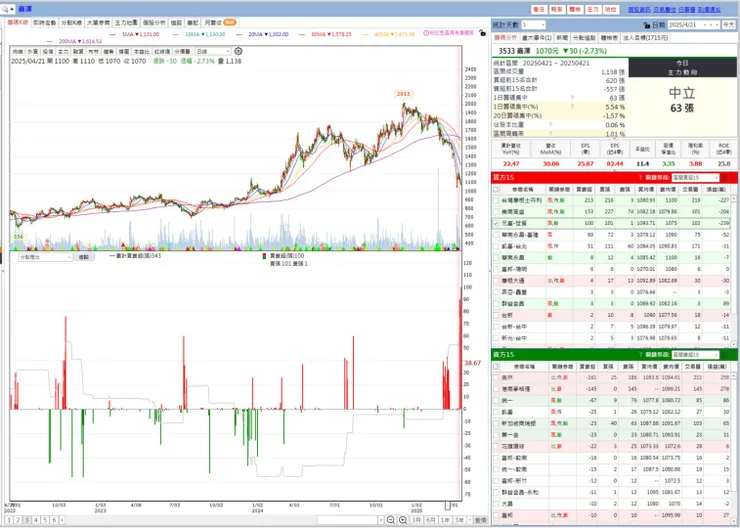Image resolution: width=740 pixels, height=528 pixels.
Task: Open the 法人目標(1715元) tab
Action: pyautogui.click(x=645, y=38)
